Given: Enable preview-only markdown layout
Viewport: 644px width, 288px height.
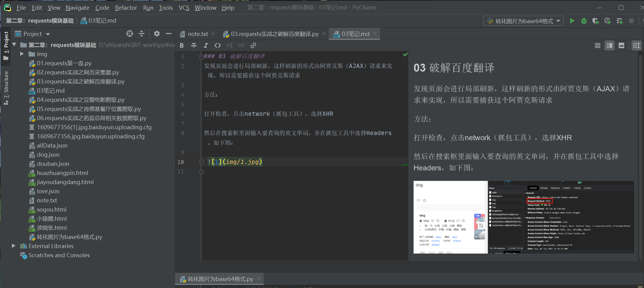Looking at the screenshot, I should (621, 45).
